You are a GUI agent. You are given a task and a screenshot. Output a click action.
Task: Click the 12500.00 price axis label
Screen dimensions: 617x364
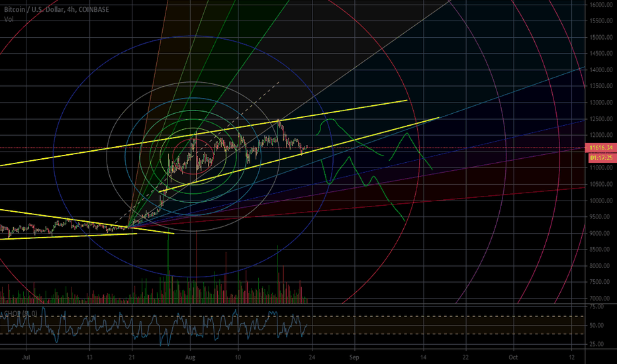click(x=601, y=119)
